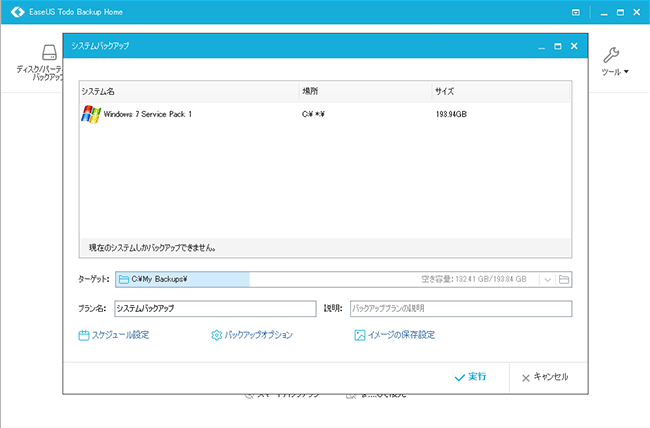Open the Tools wrench icon
The image size is (650, 428).
tap(611, 55)
